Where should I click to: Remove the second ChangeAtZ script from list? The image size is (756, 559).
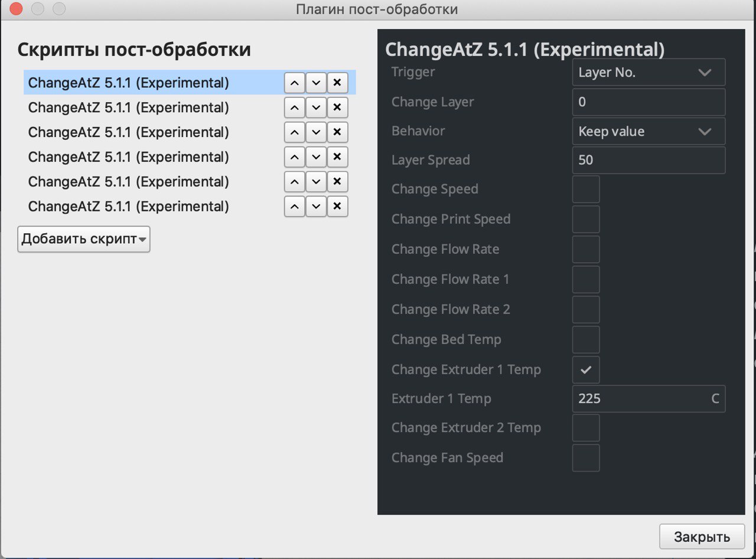[337, 107]
